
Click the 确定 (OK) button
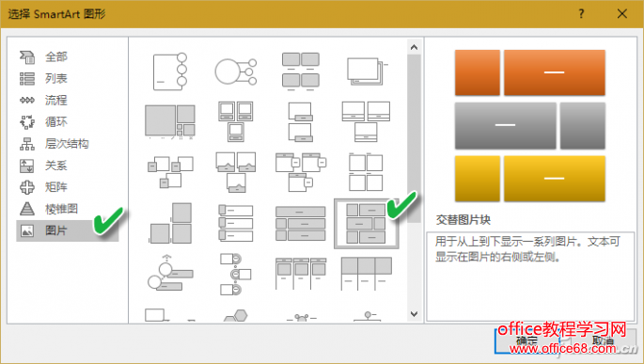coord(526,340)
